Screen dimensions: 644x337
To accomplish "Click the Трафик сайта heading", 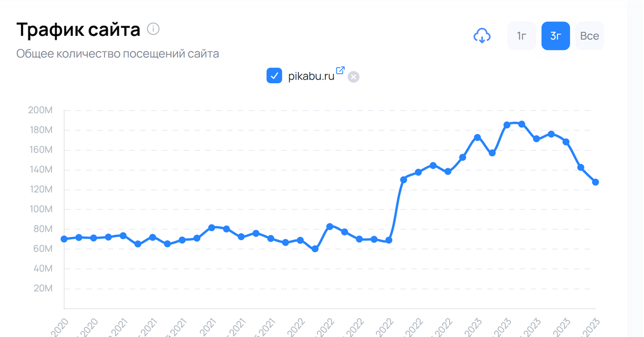I will click(78, 30).
